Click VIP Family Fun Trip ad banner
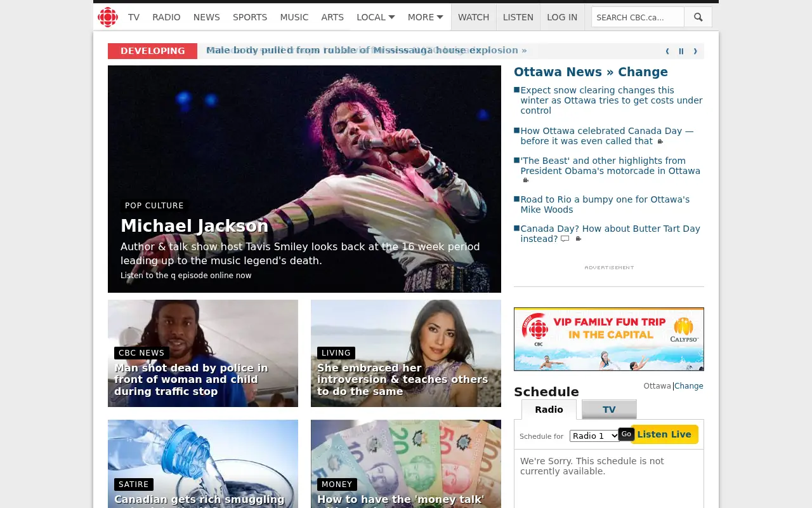812x508 pixels. pos(609,339)
